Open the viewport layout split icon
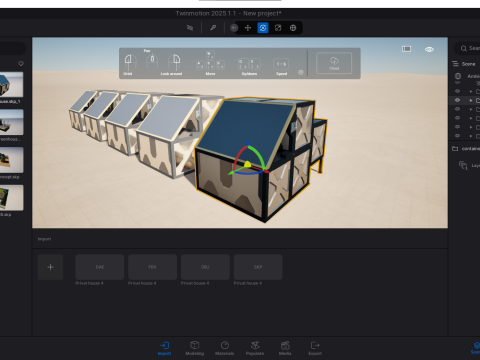The height and width of the screenshot is (360, 480). click(x=406, y=49)
